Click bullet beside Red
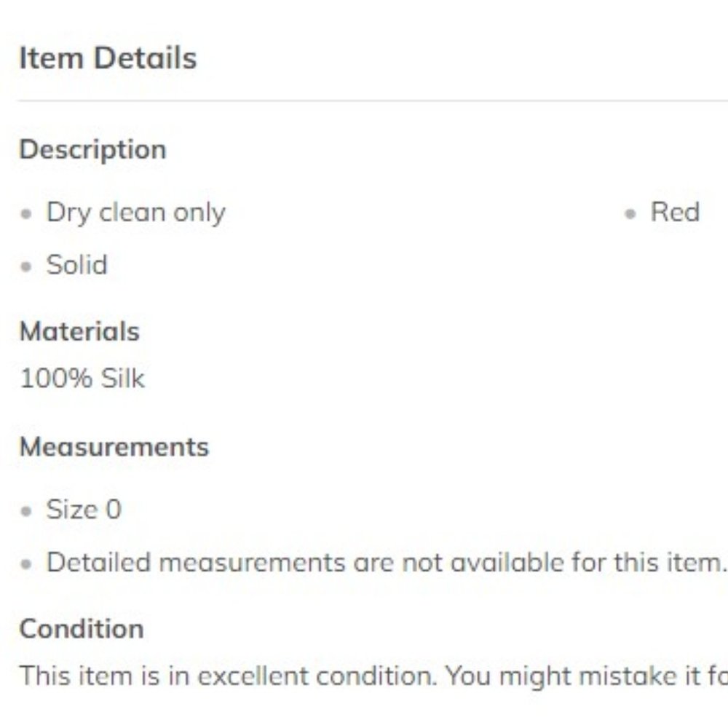Viewport: 728px width, 728px height. [630, 214]
